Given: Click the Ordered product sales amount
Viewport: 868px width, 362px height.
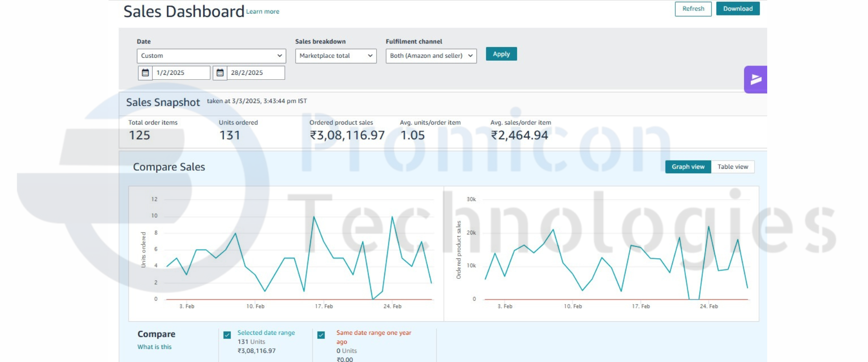Looking at the screenshot, I should [347, 135].
